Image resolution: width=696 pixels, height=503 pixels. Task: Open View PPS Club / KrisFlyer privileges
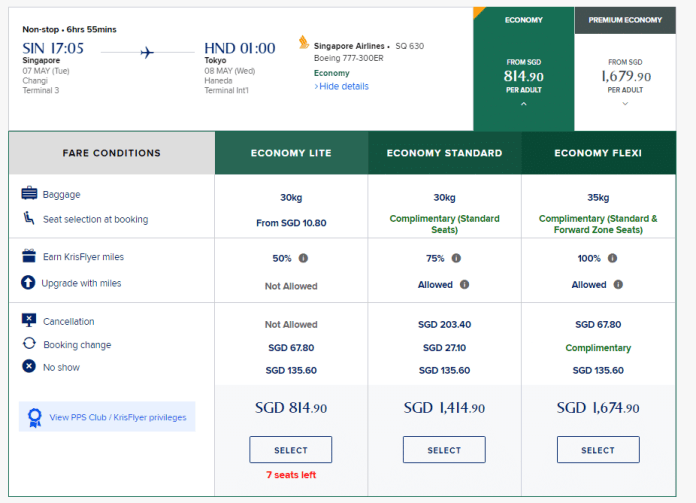pyautogui.click(x=107, y=417)
